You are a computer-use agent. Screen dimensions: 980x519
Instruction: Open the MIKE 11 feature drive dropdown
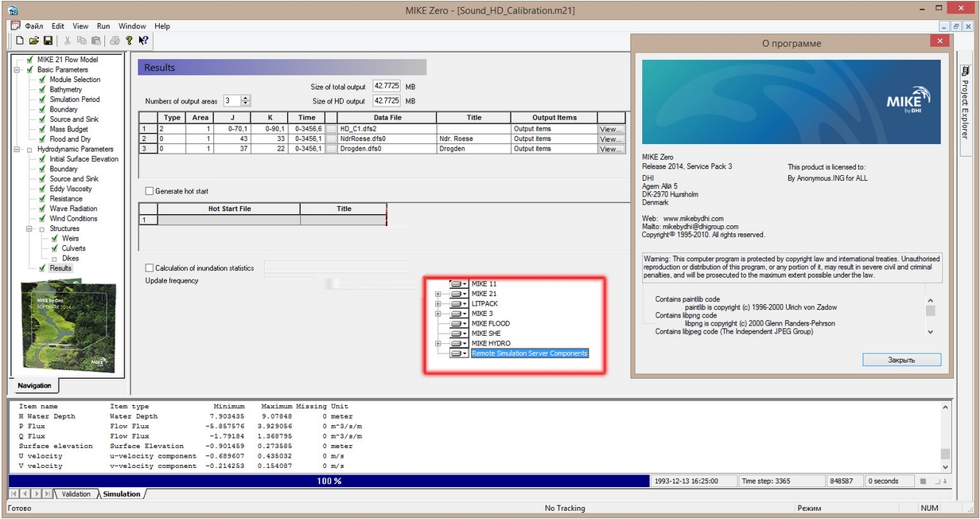tap(458, 284)
